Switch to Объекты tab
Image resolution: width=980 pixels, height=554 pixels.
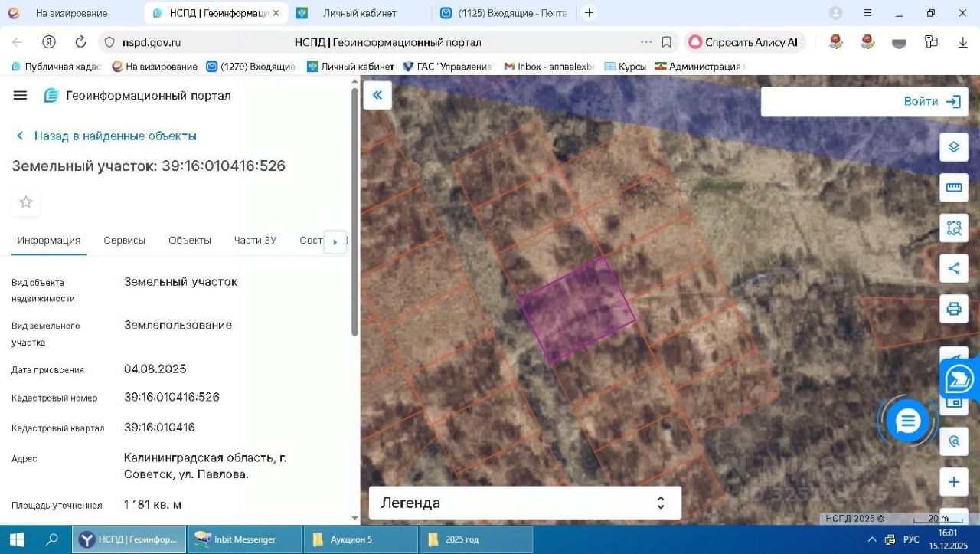tap(190, 241)
